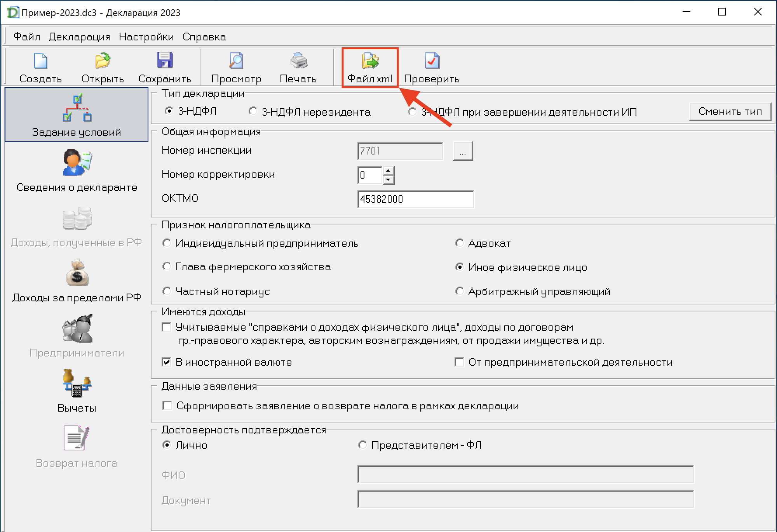Choose the 3-НДФЛ нерезидента declaration type
The width and height of the screenshot is (777, 532).
[x=253, y=111]
